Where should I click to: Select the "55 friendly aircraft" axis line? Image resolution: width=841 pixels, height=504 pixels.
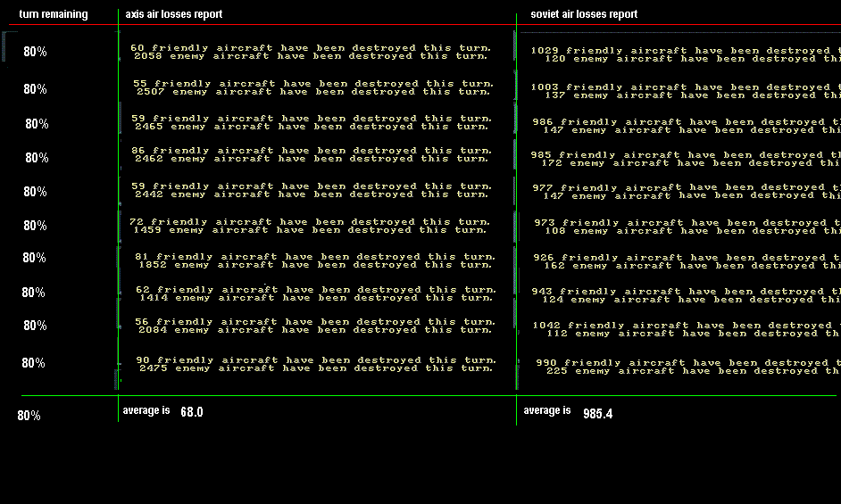point(313,84)
